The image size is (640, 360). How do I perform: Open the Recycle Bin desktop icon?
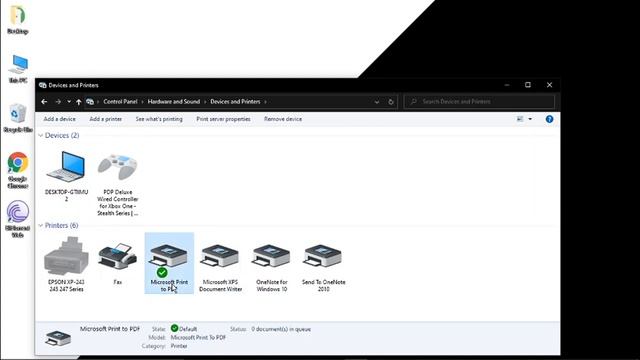click(18, 118)
